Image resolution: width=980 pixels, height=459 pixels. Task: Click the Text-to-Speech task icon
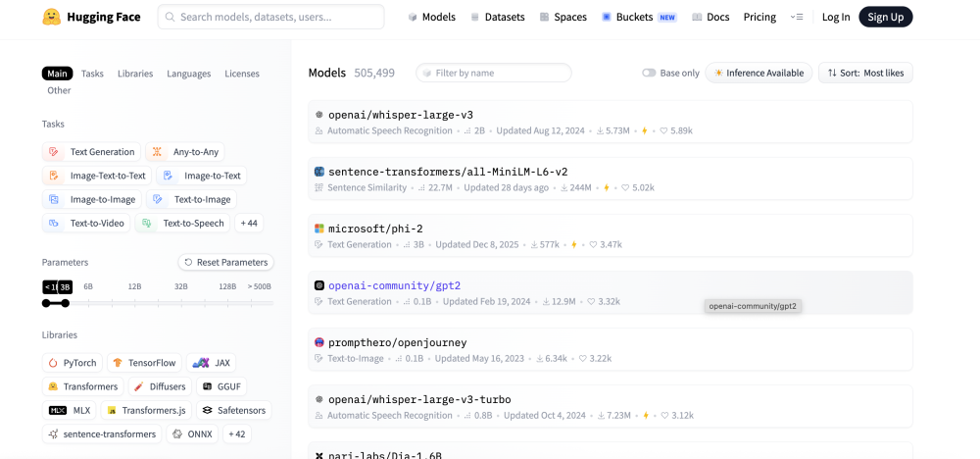click(146, 223)
